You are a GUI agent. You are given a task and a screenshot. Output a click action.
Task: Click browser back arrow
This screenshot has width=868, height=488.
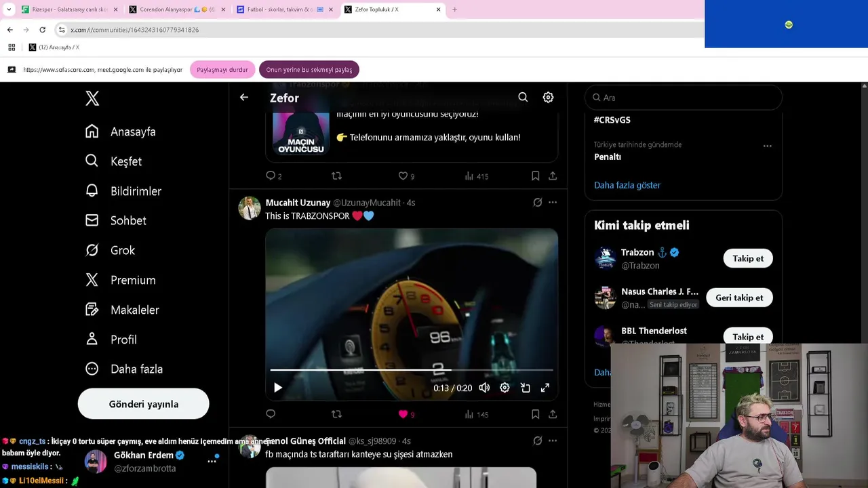[x=9, y=30]
